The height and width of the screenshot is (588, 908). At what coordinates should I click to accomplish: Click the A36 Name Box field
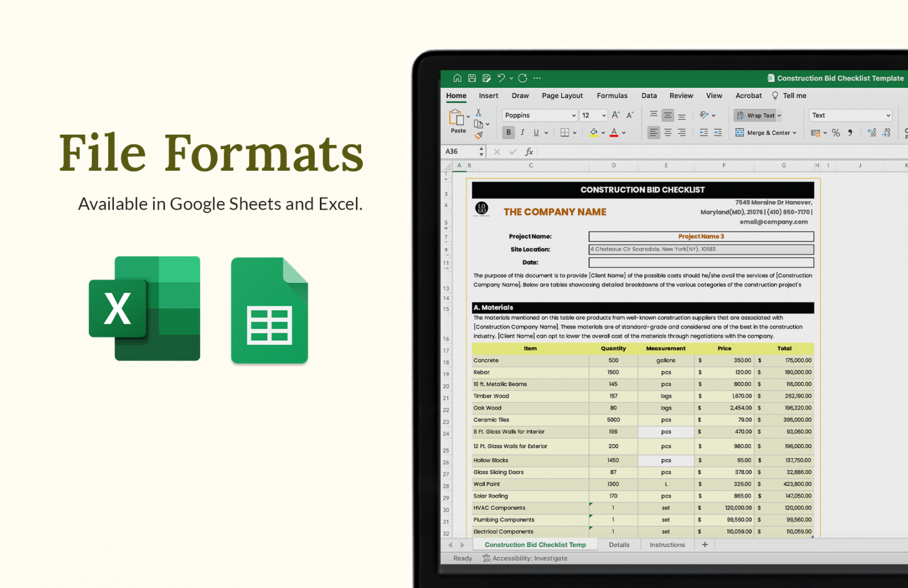[x=460, y=152]
